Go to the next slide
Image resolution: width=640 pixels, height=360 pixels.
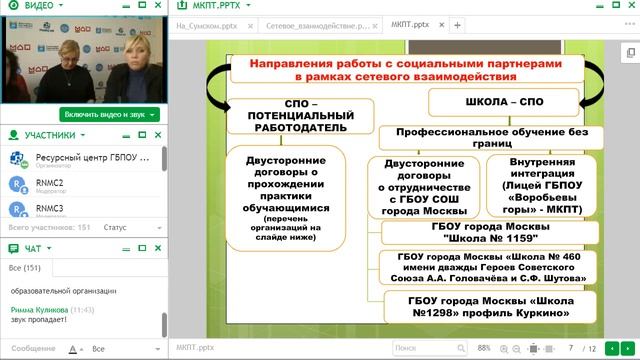[x=627, y=348]
